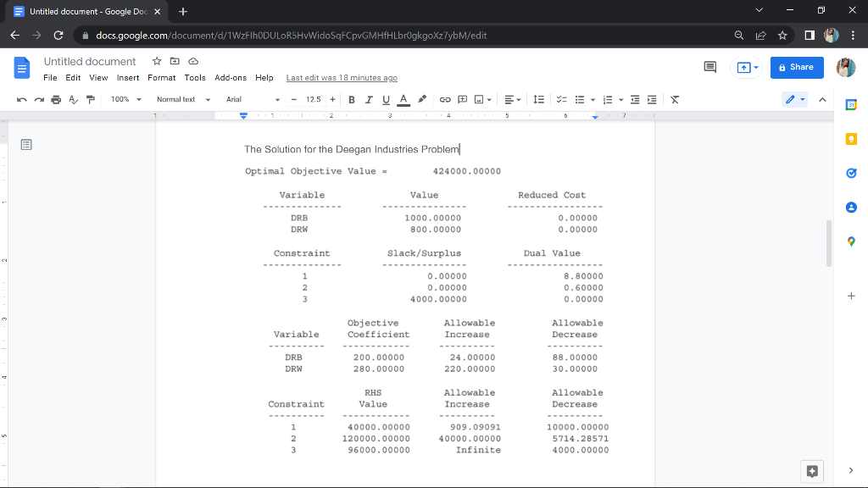Open a new Chrome tab
Screen dimensions: 868x488
(183, 11)
